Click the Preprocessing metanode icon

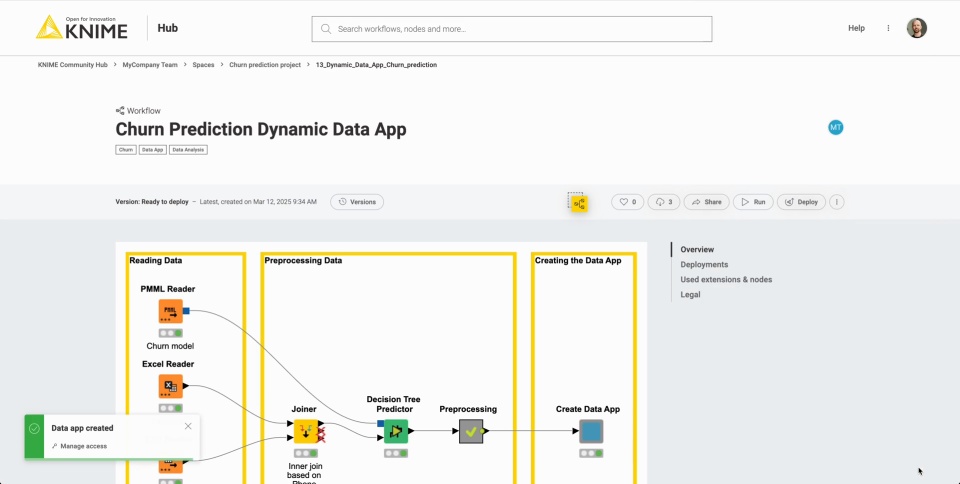[x=471, y=431]
